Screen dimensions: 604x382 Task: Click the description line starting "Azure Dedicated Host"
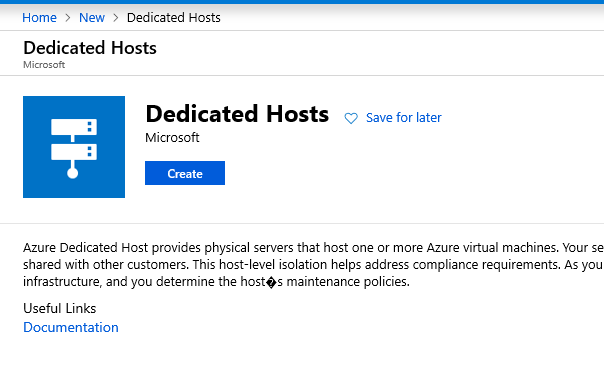(314, 248)
